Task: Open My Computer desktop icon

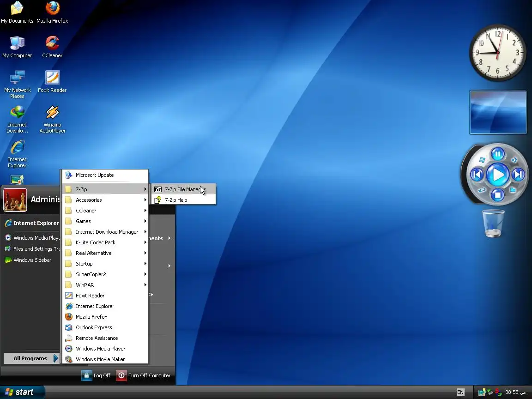Action: (x=17, y=47)
